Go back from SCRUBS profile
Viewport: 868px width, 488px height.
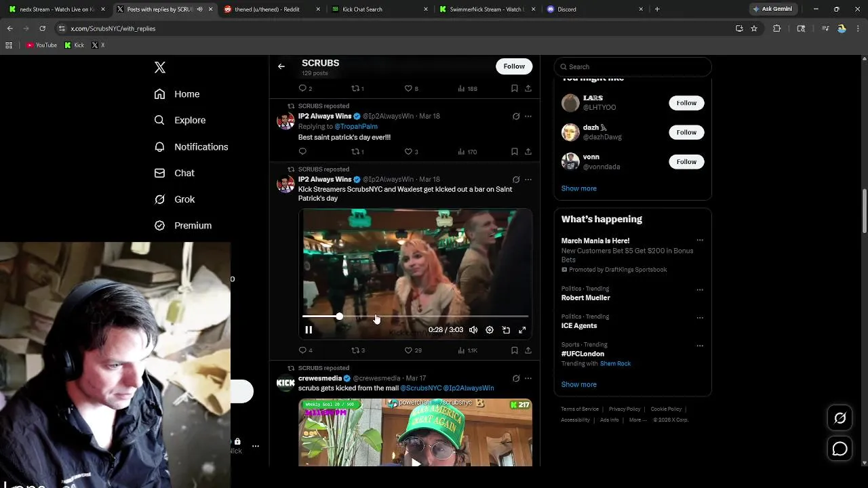[281, 66]
